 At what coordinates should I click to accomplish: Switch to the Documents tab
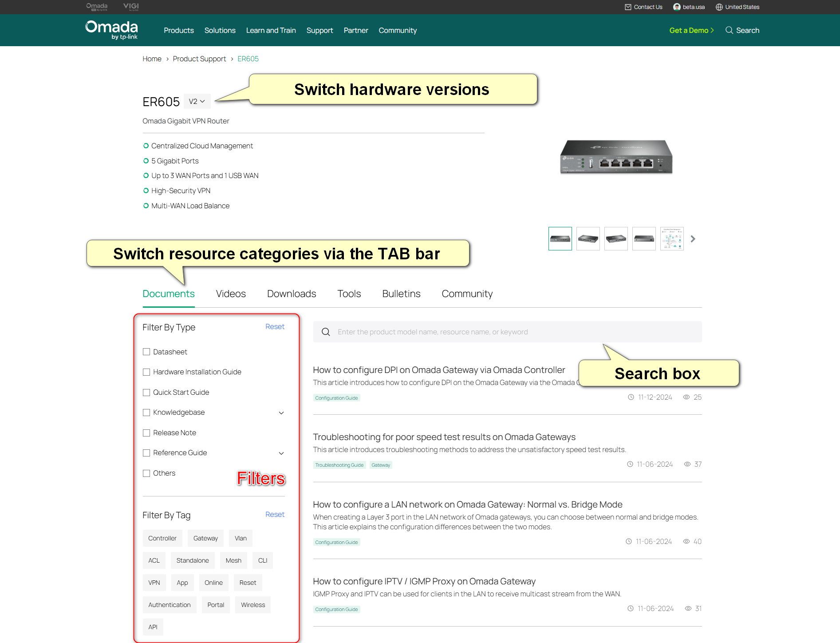[169, 294]
